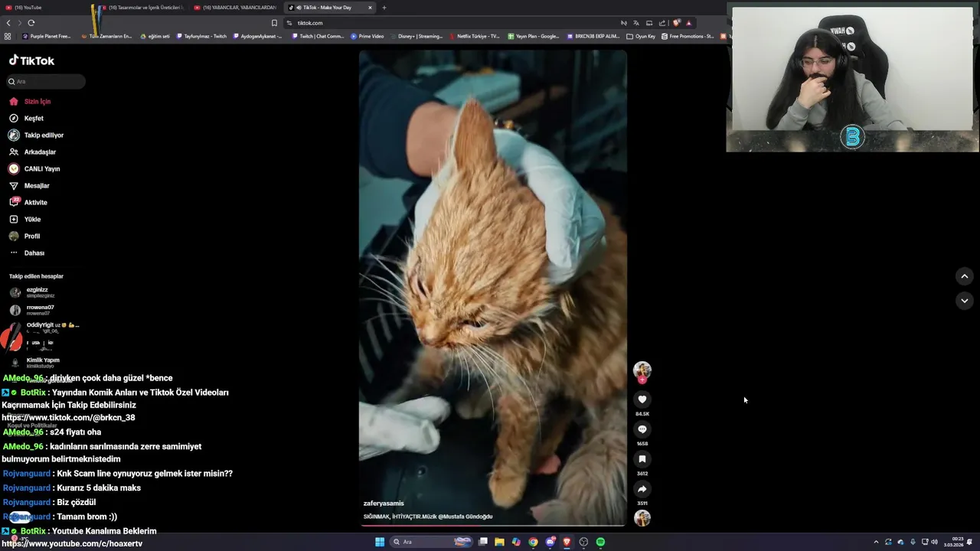The width and height of the screenshot is (980, 551).
Task: Open Arkadaşlar friends page
Action: click(x=40, y=152)
